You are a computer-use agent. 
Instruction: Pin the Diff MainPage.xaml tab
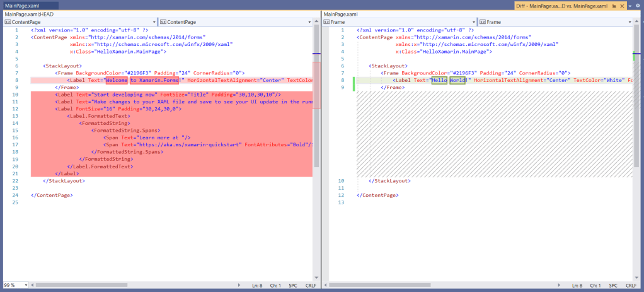point(612,6)
